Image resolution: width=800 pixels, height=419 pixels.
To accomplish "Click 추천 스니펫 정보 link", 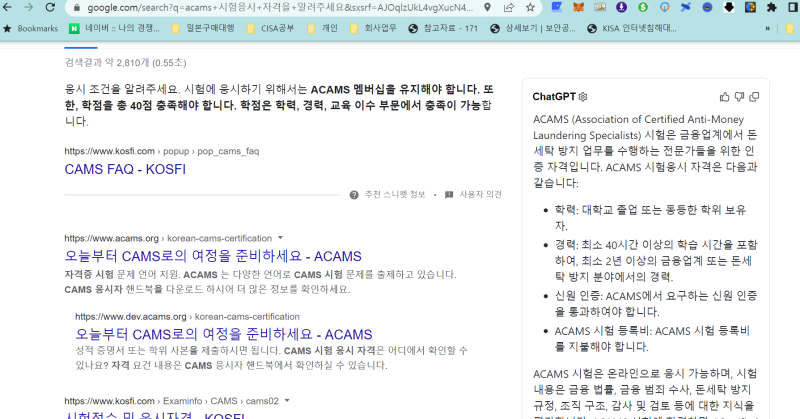I will point(395,194).
